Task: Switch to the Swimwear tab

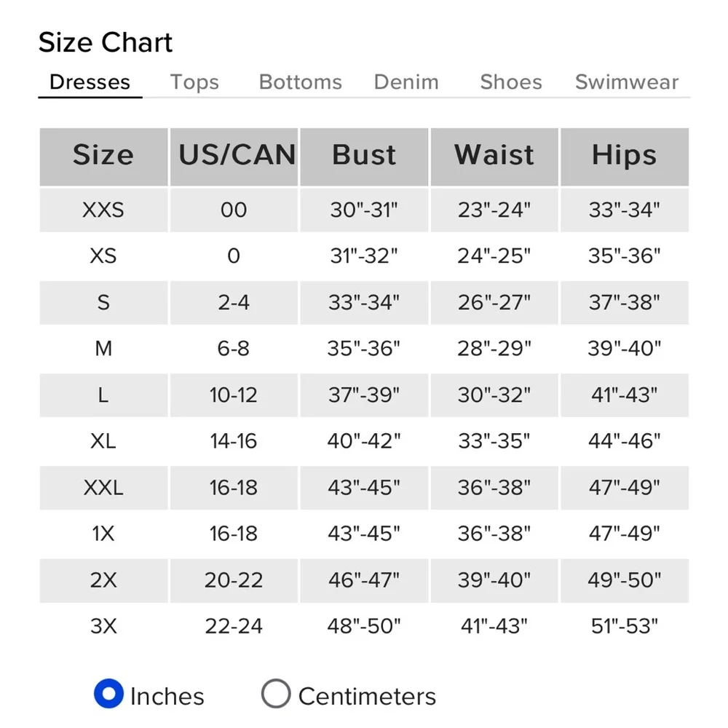Action: (626, 82)
